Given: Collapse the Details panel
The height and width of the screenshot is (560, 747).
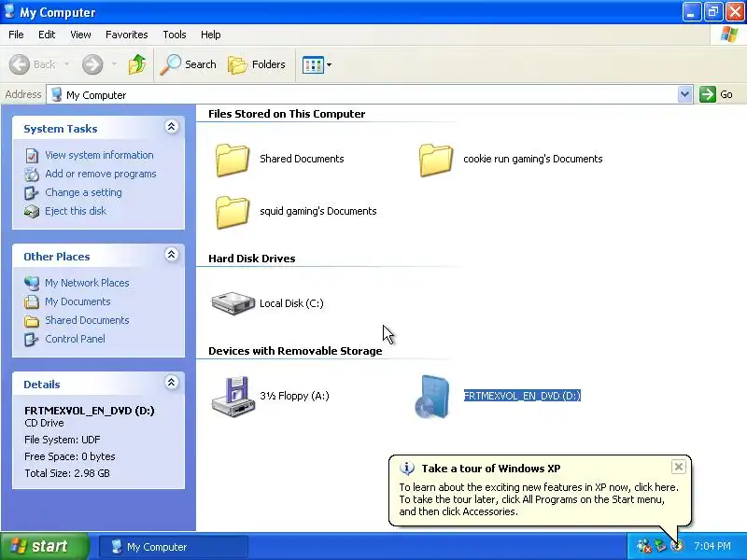Looking at the screenshot, I should tap(172, 383).
